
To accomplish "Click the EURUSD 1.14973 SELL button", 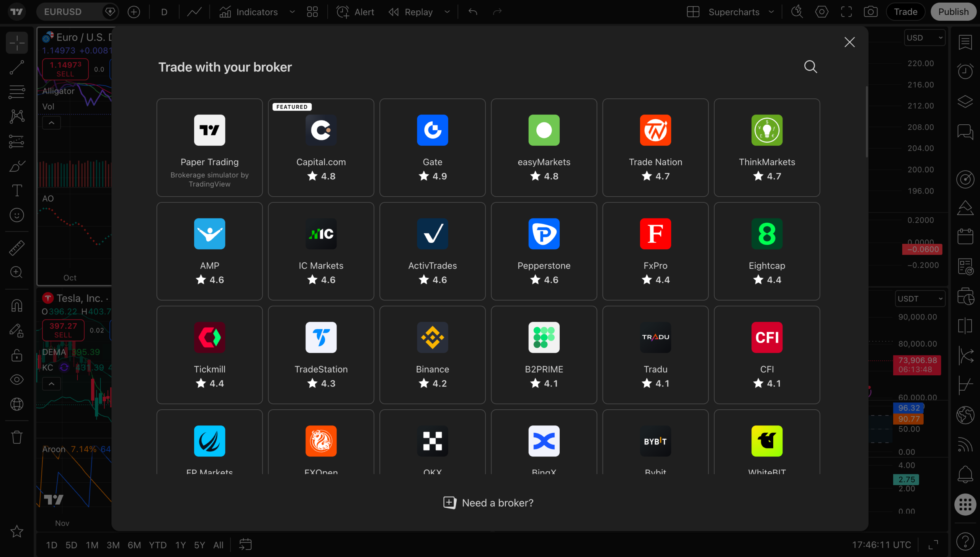I will pyautogui.click(x=65, y=69).
